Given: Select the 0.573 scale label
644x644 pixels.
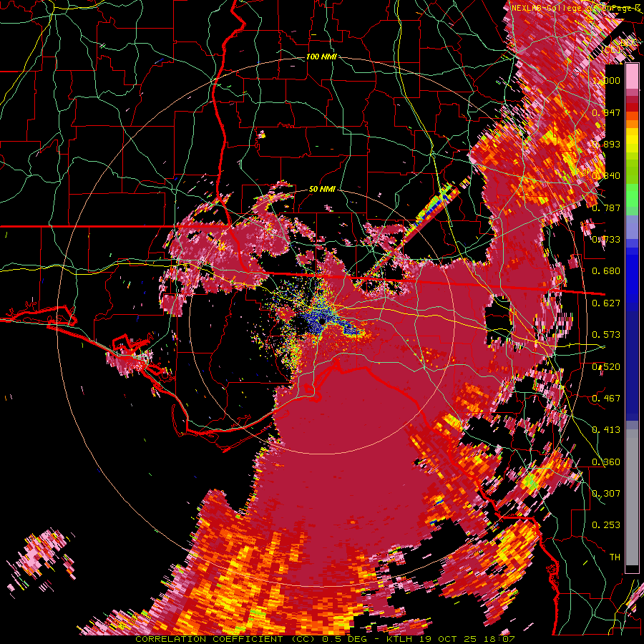Looking at the screenshot, I should coord(606,335).
